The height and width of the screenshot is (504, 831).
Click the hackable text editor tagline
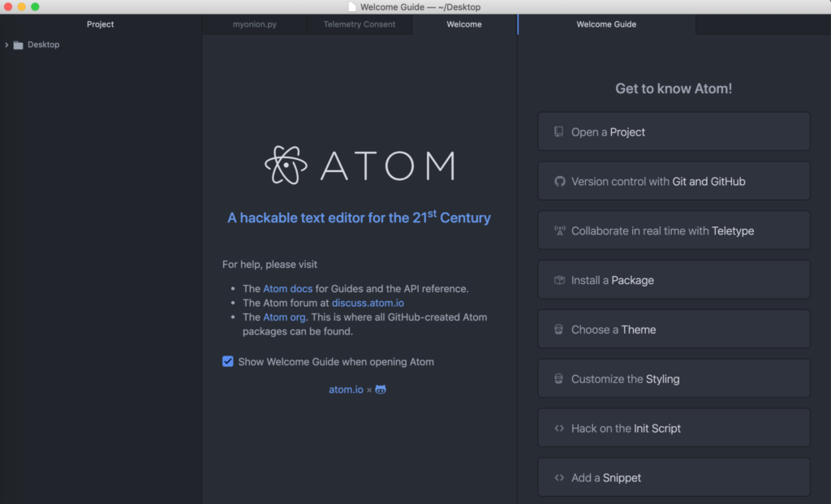click(x=359, y=218)
